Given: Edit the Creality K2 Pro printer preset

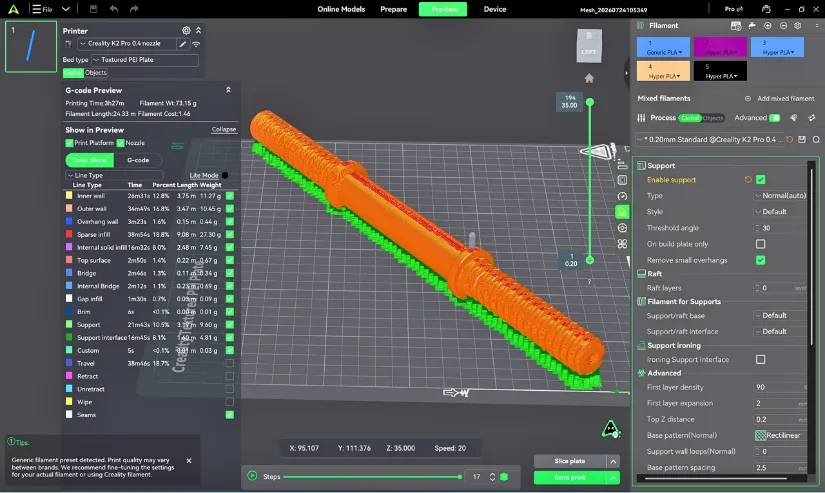Looking at the screenshot, I should point(183,44).
